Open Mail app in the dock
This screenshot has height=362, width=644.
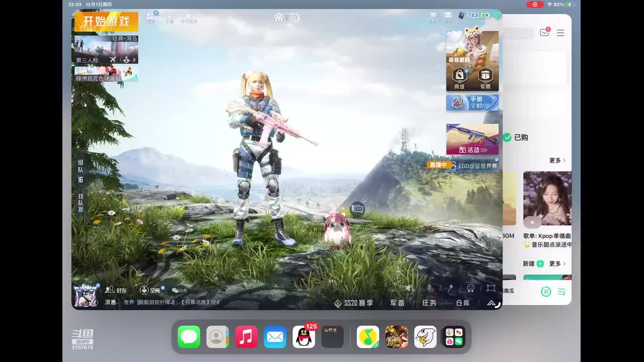click(x=275, y=337)
